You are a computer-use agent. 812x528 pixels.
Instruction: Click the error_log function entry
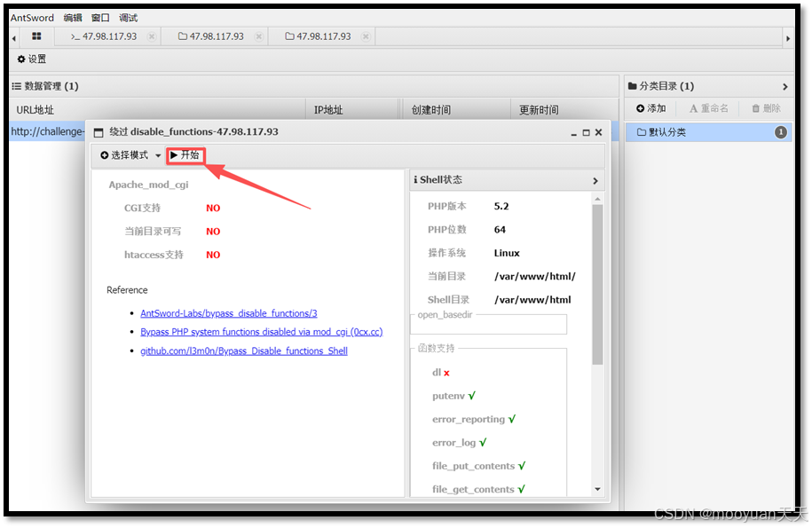pos(460,443)
